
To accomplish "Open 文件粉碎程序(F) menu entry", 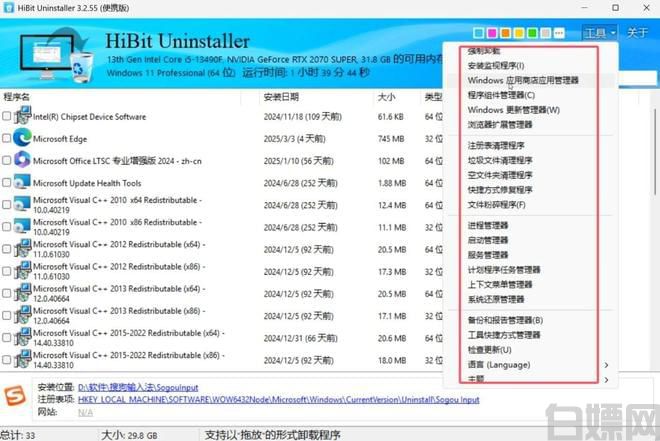I will 497,205.
